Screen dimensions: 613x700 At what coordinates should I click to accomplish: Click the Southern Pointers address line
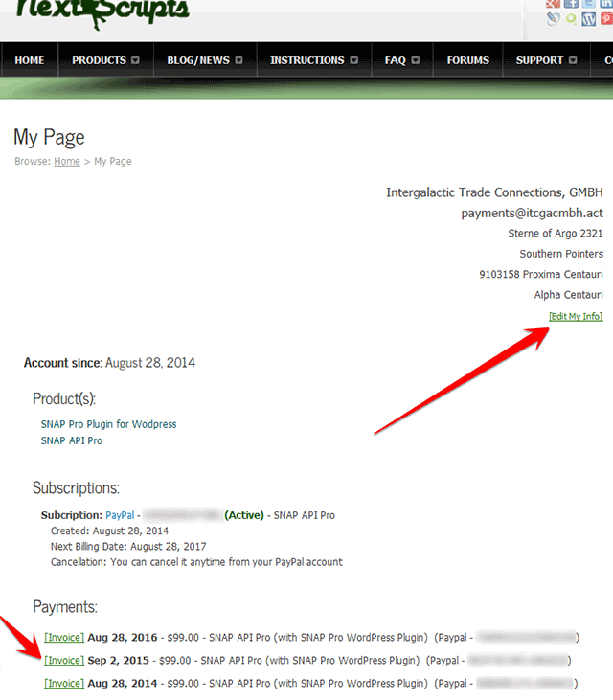561,254
